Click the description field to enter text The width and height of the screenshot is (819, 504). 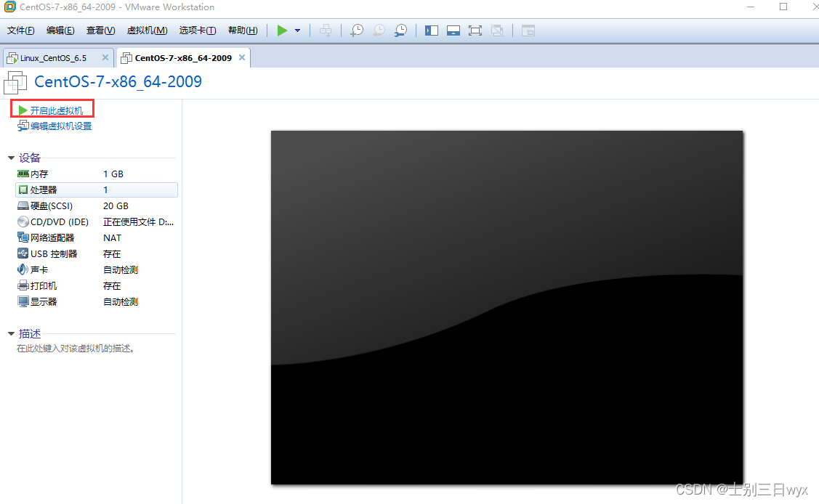click(x=76, y=349)
